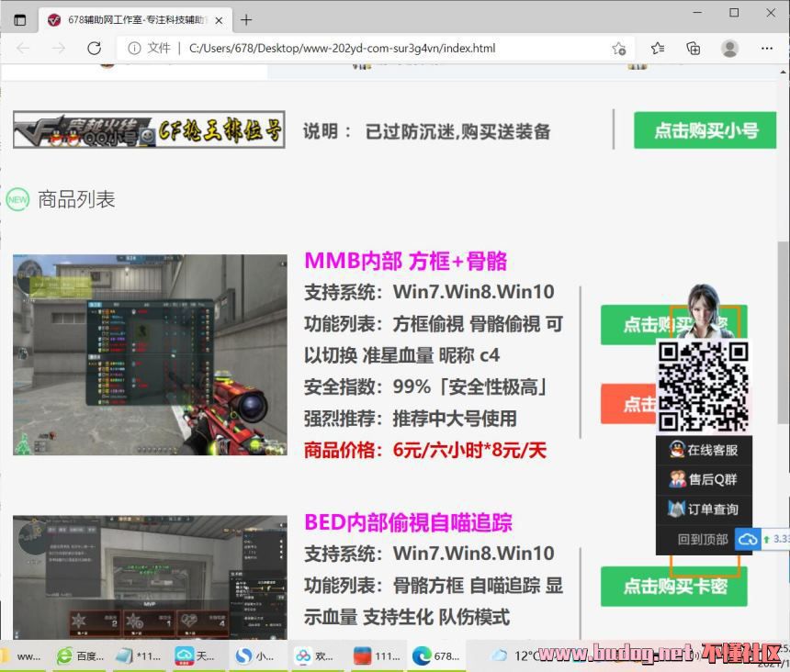The width and height of the screenshot is (790, 672).
Task: Open the 111 taskbar item
Action: [x=377, y=656]
